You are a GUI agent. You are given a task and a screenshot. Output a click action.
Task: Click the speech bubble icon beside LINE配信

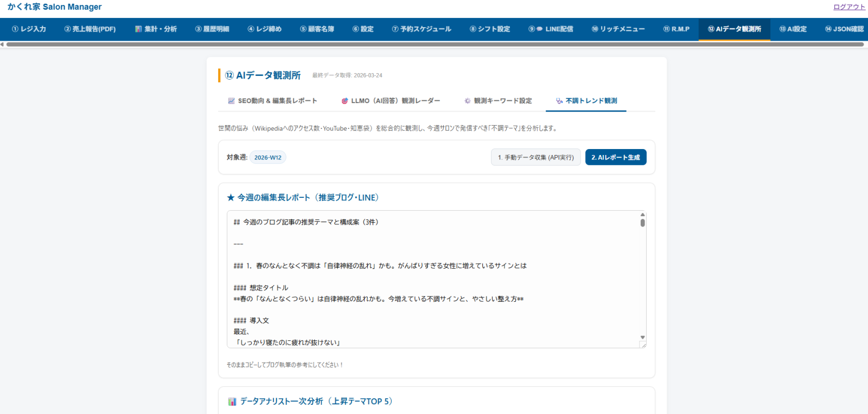pyautogui.click(x=540, y=29)
